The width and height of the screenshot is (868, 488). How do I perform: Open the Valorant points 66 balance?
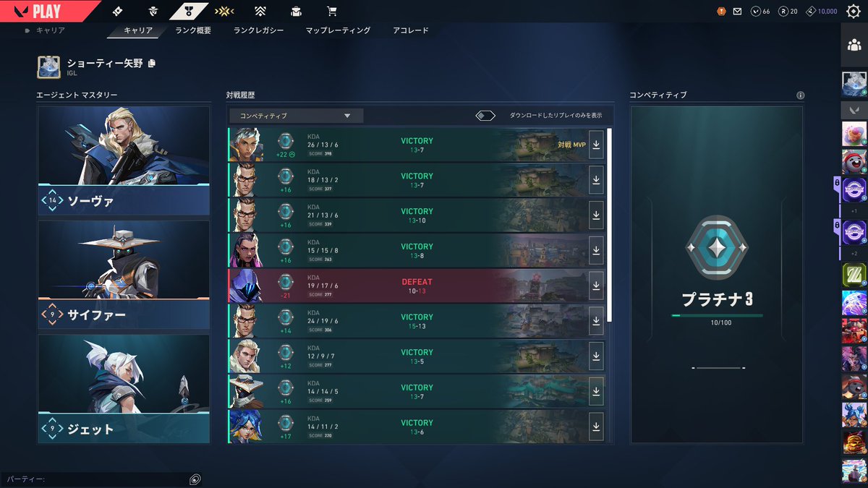tap(760, 11)
